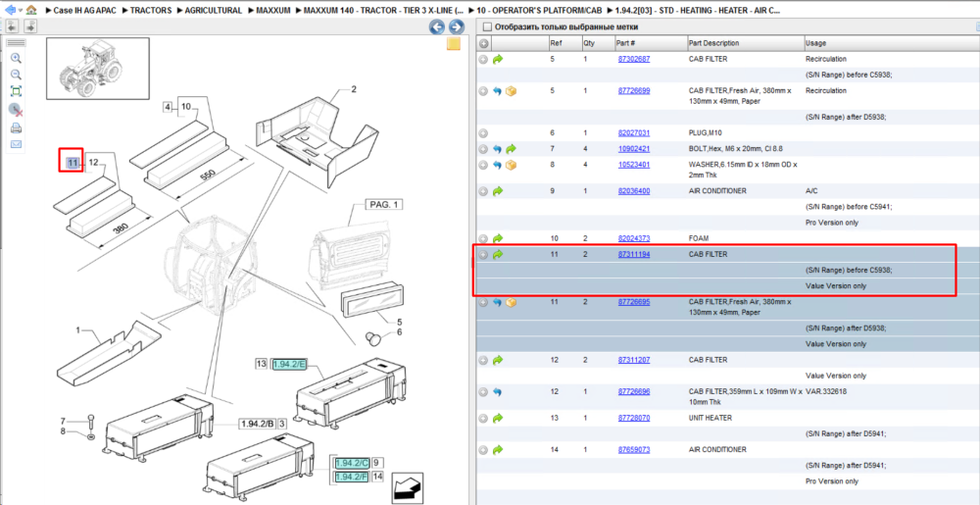Open figure reference 1.94.2/E in diagram
This screenshot has width=980, height=505.
point(288,365)
